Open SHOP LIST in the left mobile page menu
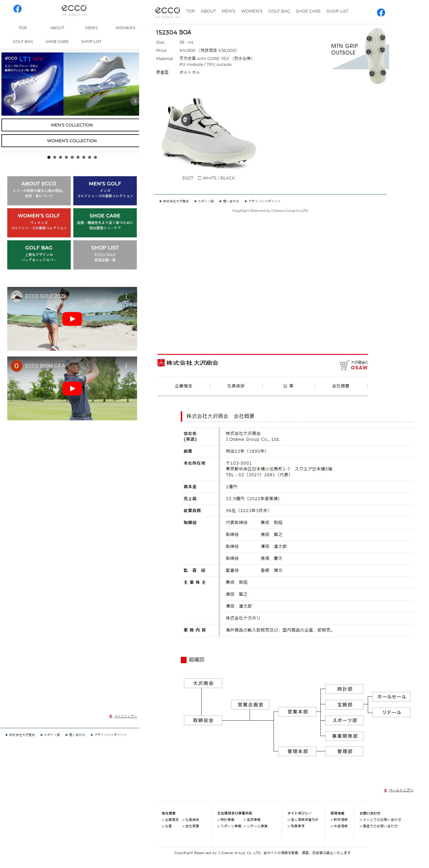The width and height of the screenshot is (429, 868). (91, 41)
